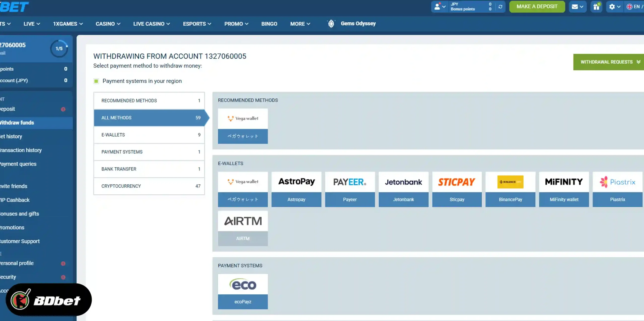The width and height of the screenshot is (644, 321).
Task: Select BANK TRANSFER category tab
Action: 149,169
